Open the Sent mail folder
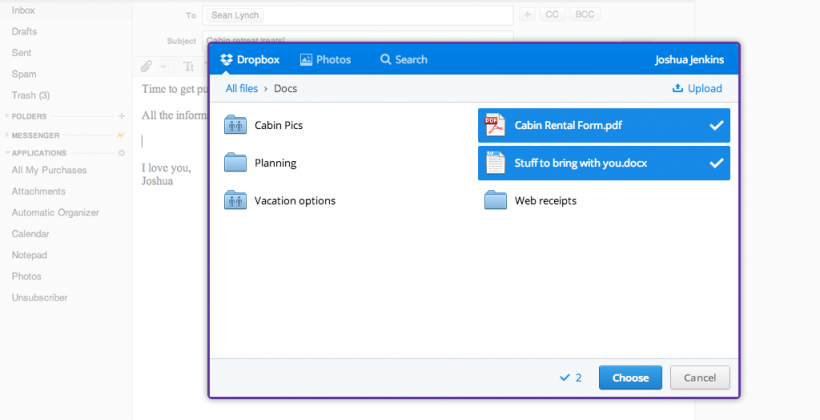The image size is (820, 420). click(21, 53)
